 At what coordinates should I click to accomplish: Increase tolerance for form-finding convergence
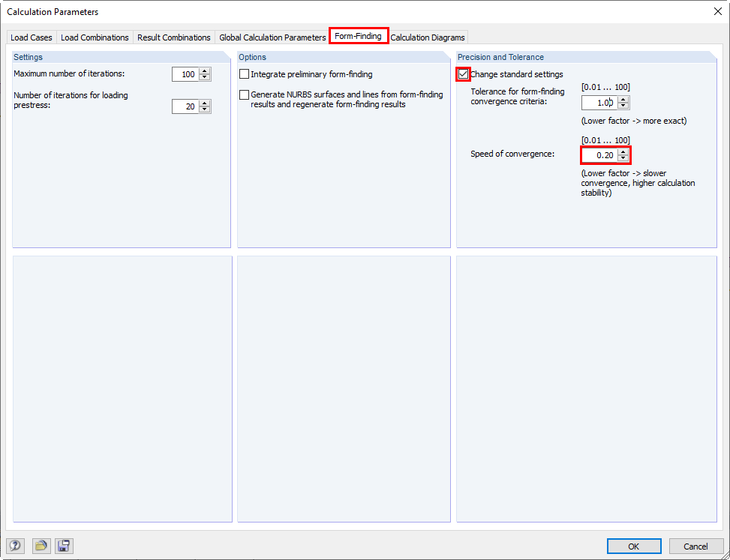tap(623, 100)
